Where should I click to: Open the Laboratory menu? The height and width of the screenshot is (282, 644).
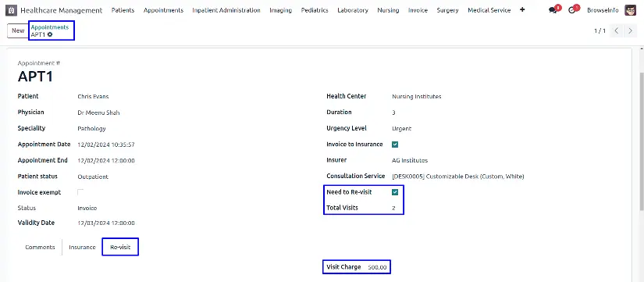pos(353,10)
